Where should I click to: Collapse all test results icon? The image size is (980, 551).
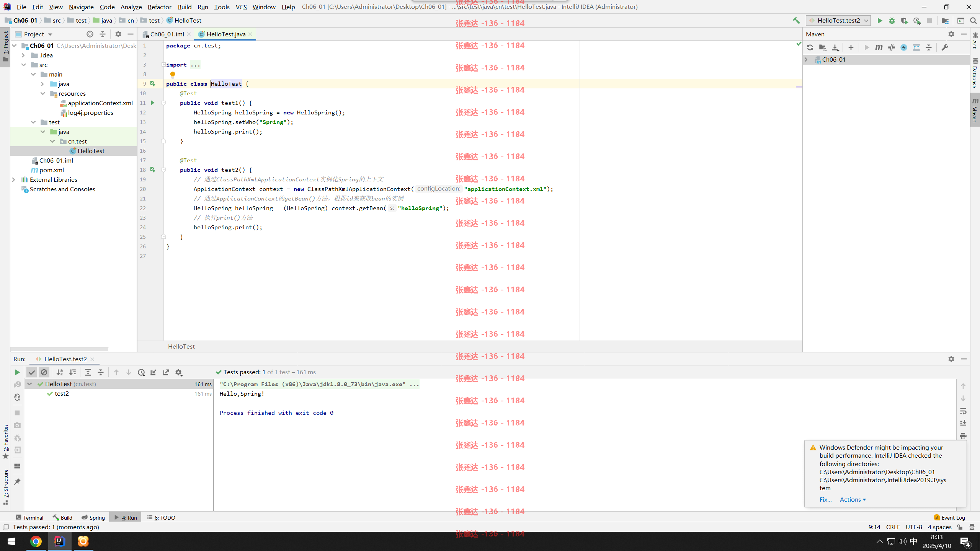[x=101, y=372]
